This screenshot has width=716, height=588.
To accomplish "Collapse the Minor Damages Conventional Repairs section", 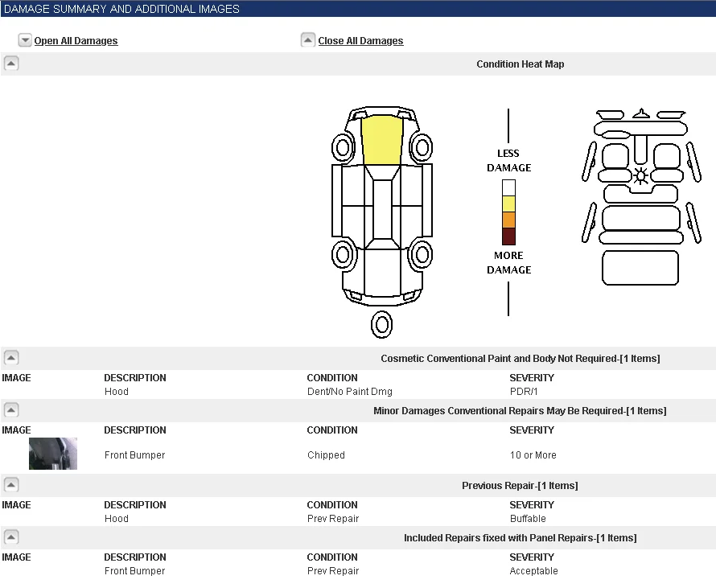I will click(11, 409).
